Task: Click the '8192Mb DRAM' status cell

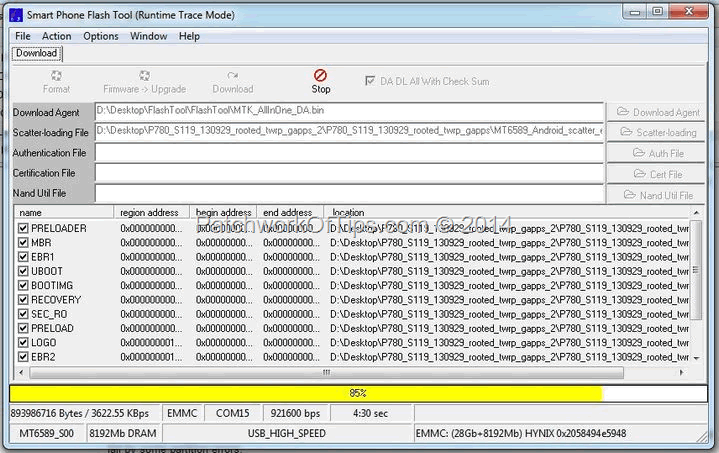Action: [x=122, y=433]
